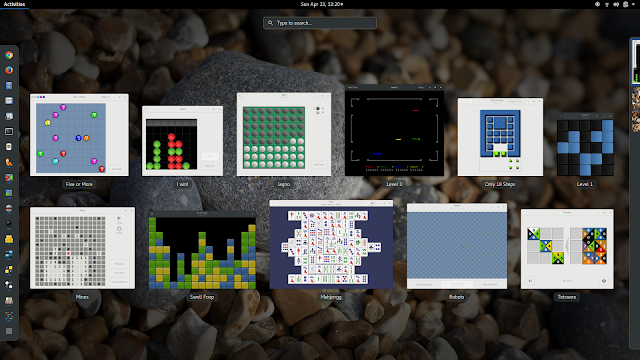Click the Only 18 Steps caption label

point(500,184)
